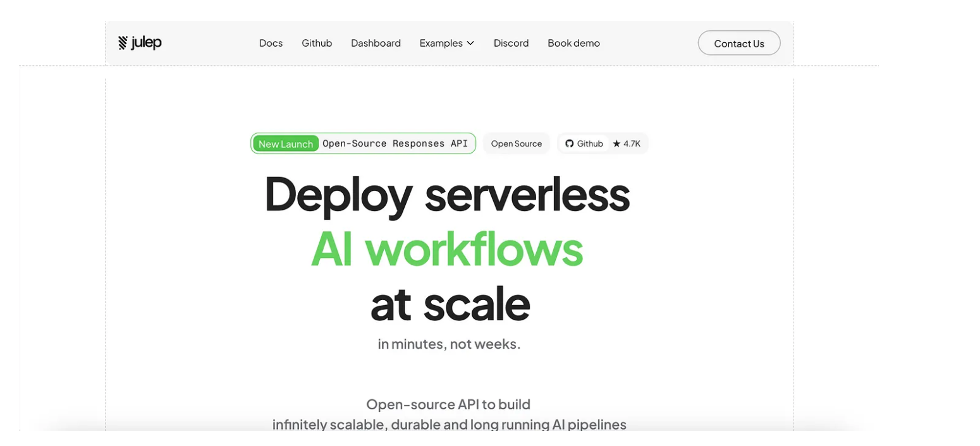Select Book demo in the navbar
The height and width of the screenshot is (446, 980).
[x=573, y=43]
